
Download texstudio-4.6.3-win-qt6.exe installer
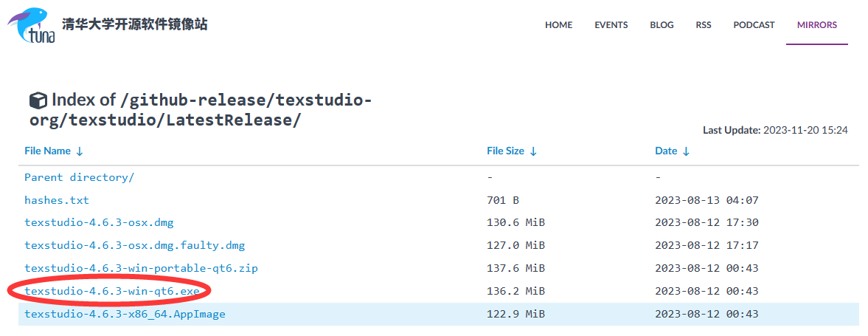pos(111,291)
